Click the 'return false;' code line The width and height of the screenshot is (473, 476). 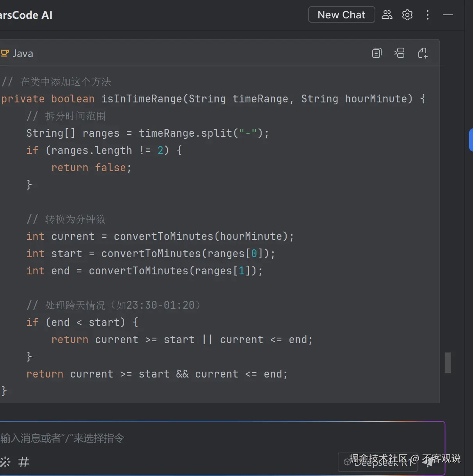[91, 168]
